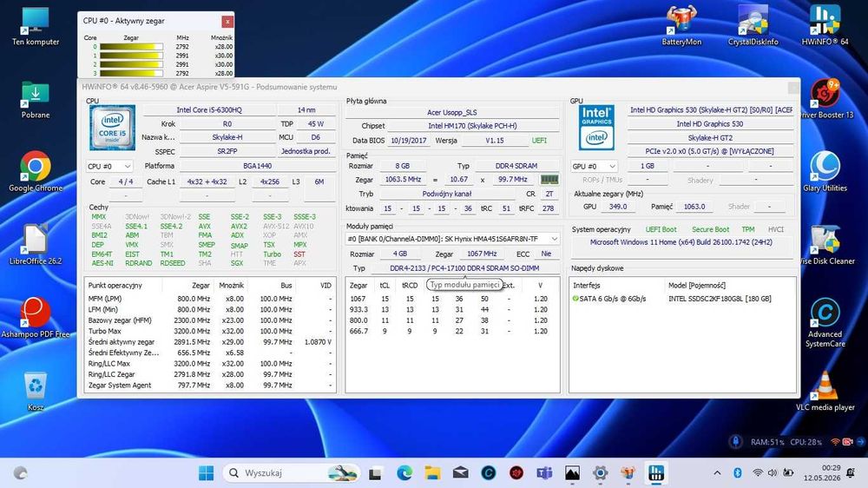Open Settings gear on the taskbar
868x488 pixels.
point(600,473)
